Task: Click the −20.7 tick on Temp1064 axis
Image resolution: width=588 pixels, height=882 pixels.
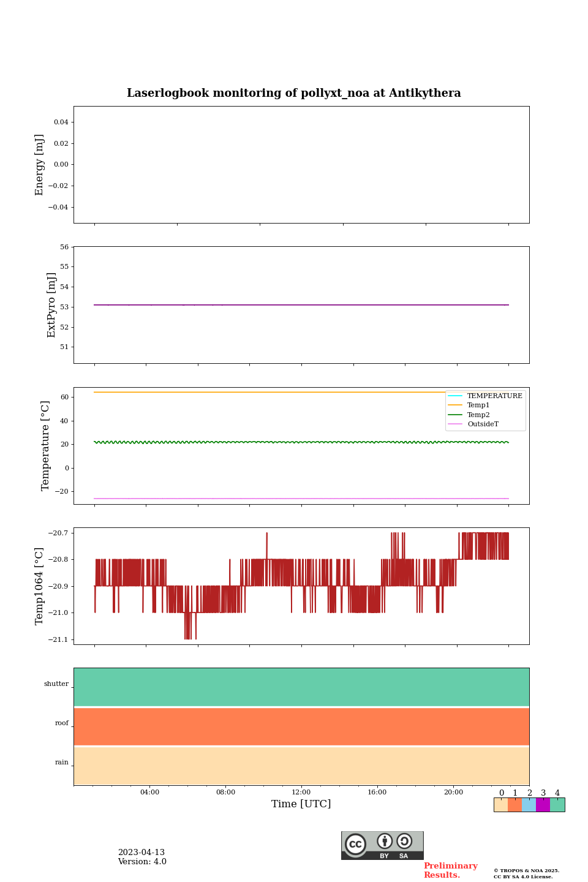Action: click(x=58, y=533)
